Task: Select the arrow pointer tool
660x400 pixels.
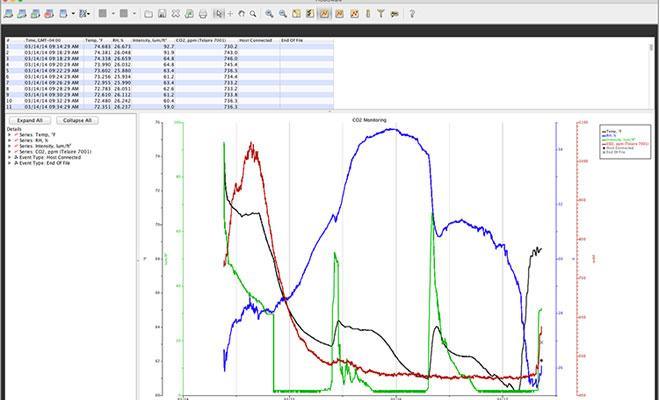Action: point(219,14)
